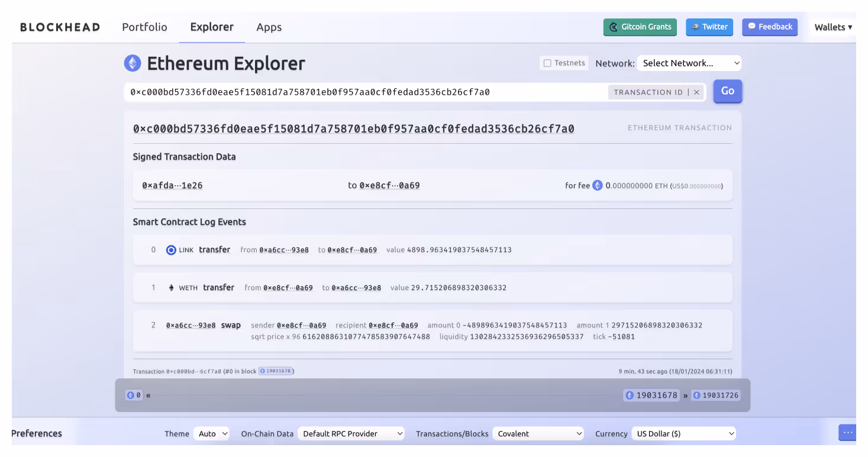Click the Ethereum icon on block 0 marker

click(x=131, y=395)
